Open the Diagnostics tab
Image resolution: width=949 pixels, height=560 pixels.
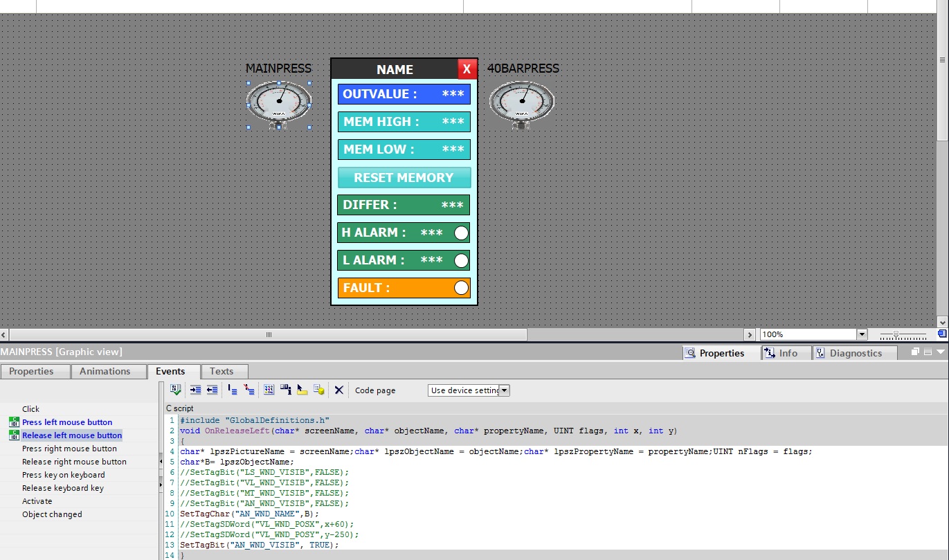(x=856, y=353)
